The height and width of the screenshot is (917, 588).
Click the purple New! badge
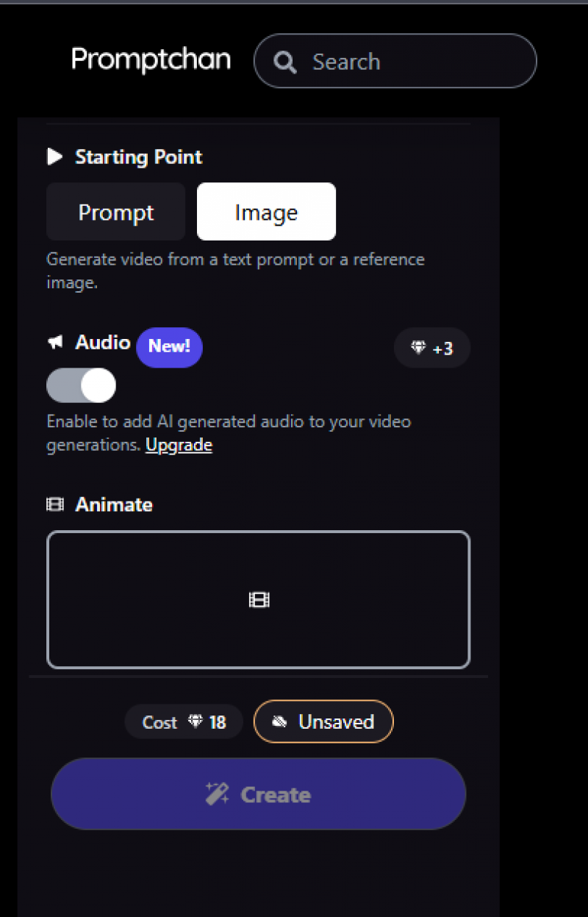pyautogui.click(x=169, y=346)
